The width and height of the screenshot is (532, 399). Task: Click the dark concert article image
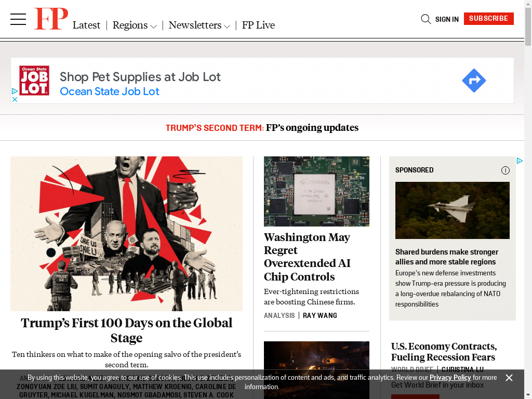[x=316, y=370]
